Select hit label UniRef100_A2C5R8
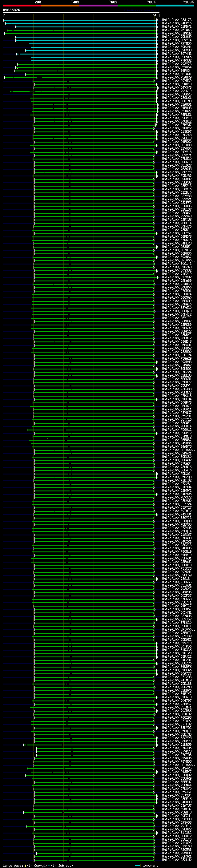The image size is (197, 868). [177, 849]
